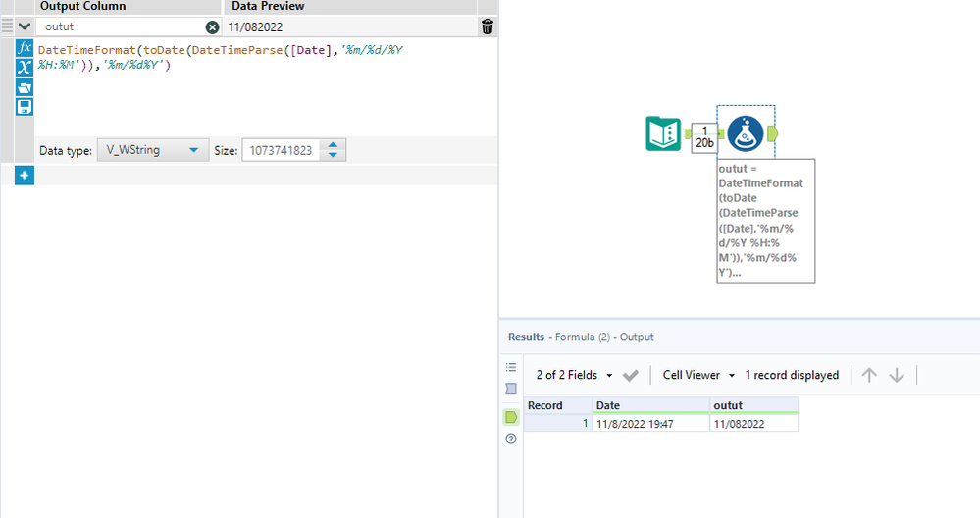Add a new expression with the plus button
This screenshot has width=980, height=518.
point(25,176)
